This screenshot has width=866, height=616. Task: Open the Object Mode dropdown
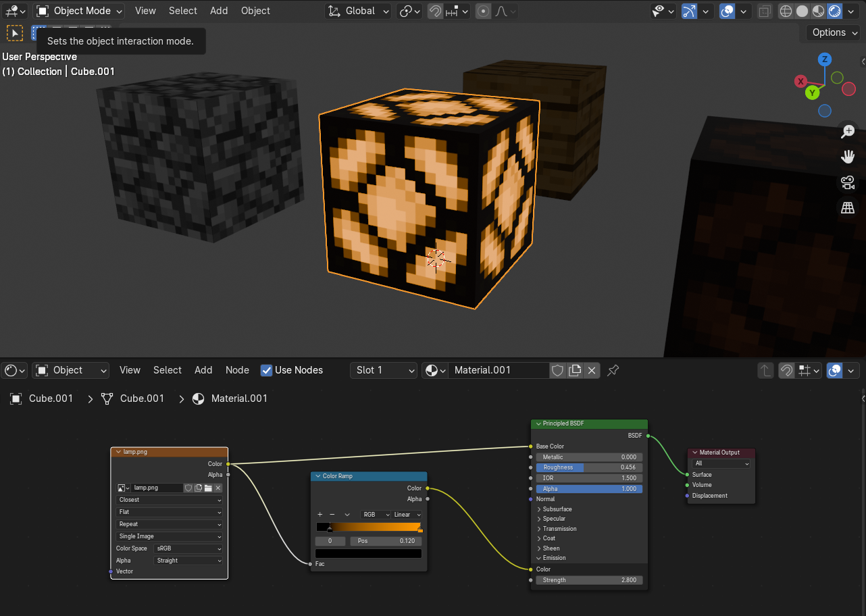click(80, 11)
